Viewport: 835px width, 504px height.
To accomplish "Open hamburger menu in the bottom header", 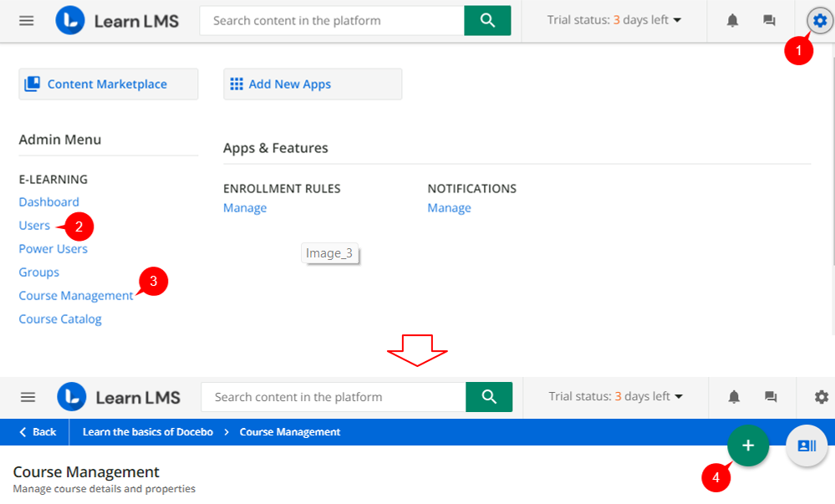I will coord(28,397).
